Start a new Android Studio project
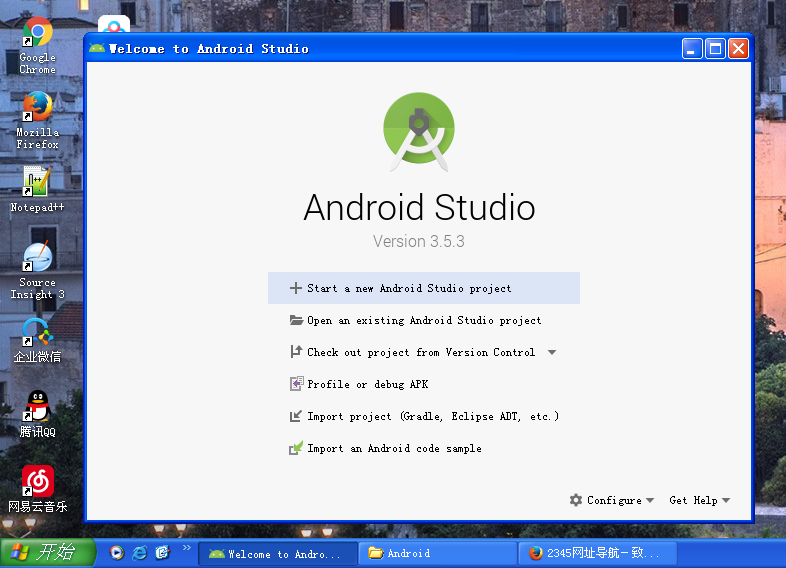This screenshot has height=568, width=786. [x=424, y=288]
